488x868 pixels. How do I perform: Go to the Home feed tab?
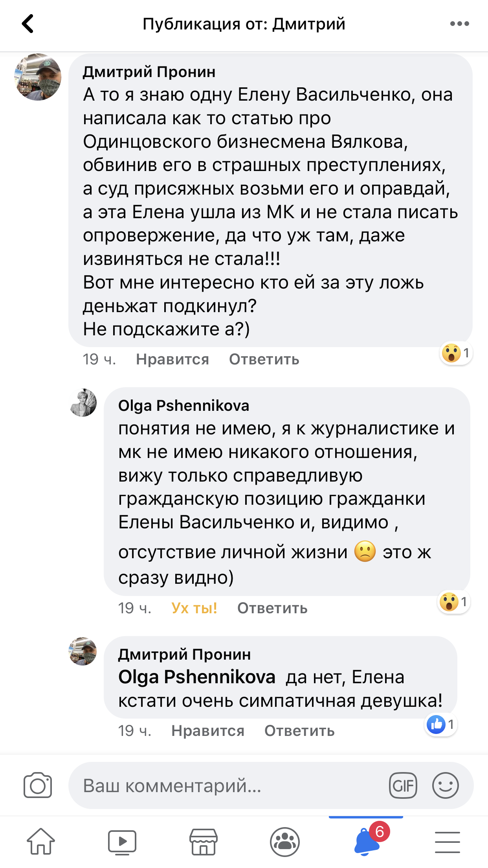click(x=41, y=842)
